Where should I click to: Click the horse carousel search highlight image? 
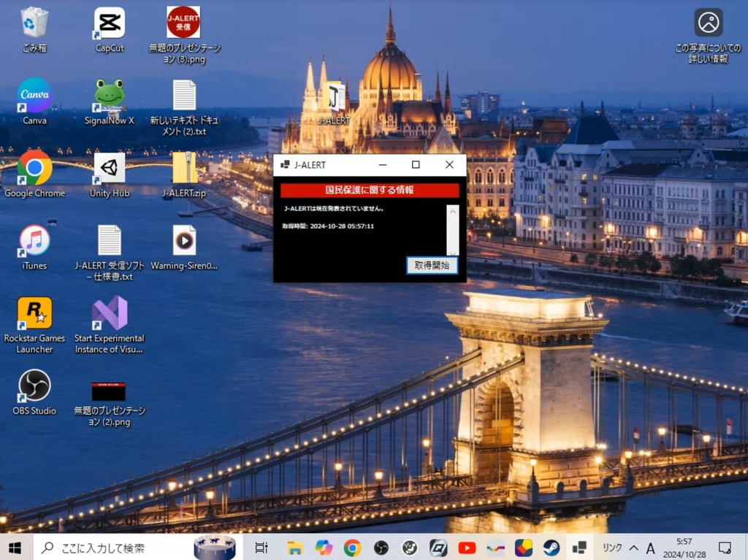coord(215,547)
